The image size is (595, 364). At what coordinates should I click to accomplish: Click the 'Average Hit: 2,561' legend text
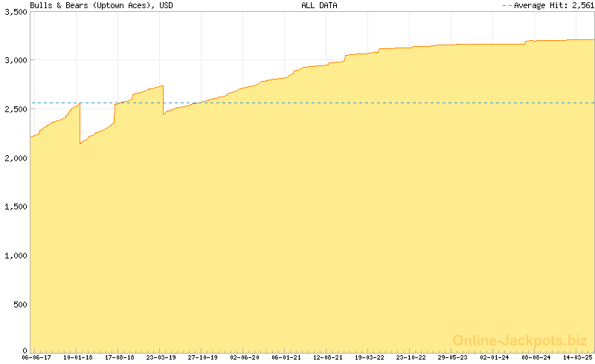click(x=553, y=5)
